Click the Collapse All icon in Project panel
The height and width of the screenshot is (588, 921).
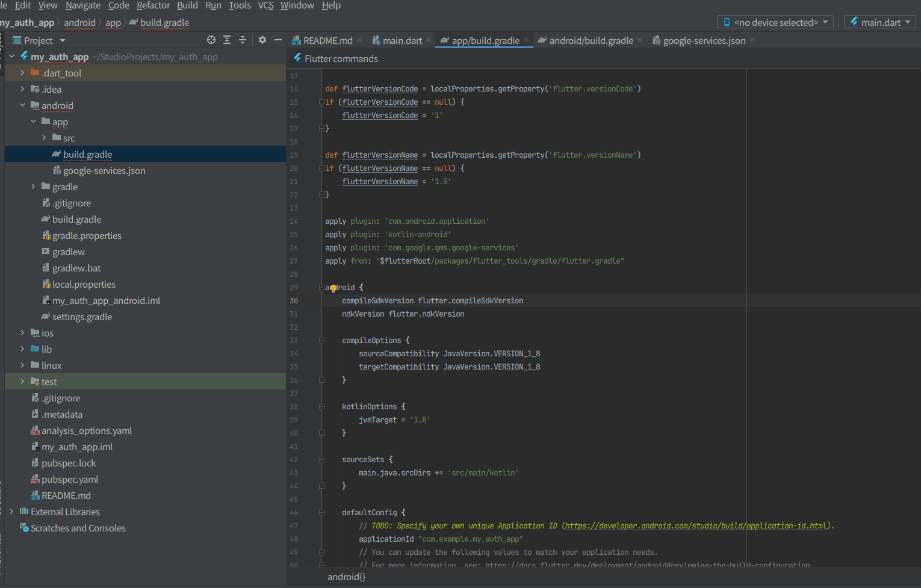pos(243,40)
